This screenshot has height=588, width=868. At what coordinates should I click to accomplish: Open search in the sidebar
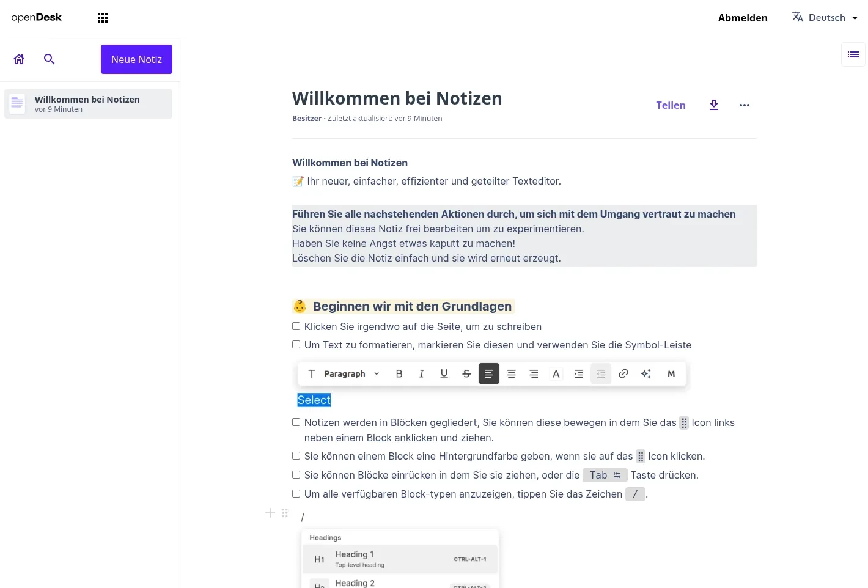[49, 59]
